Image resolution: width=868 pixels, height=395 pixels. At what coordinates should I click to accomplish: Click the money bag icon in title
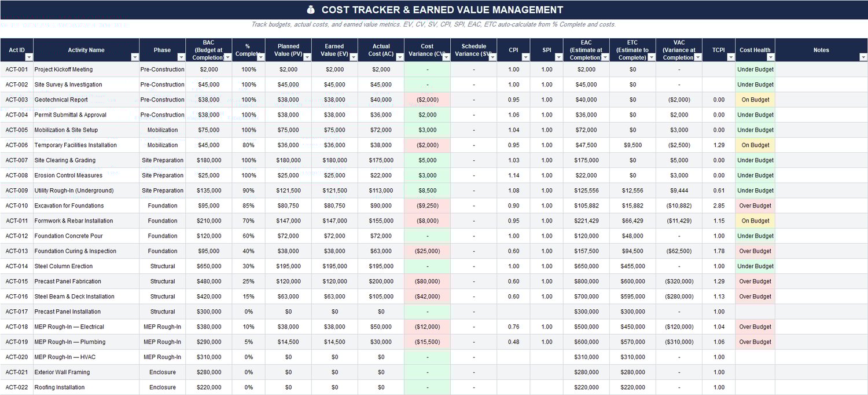pos(311,10)
